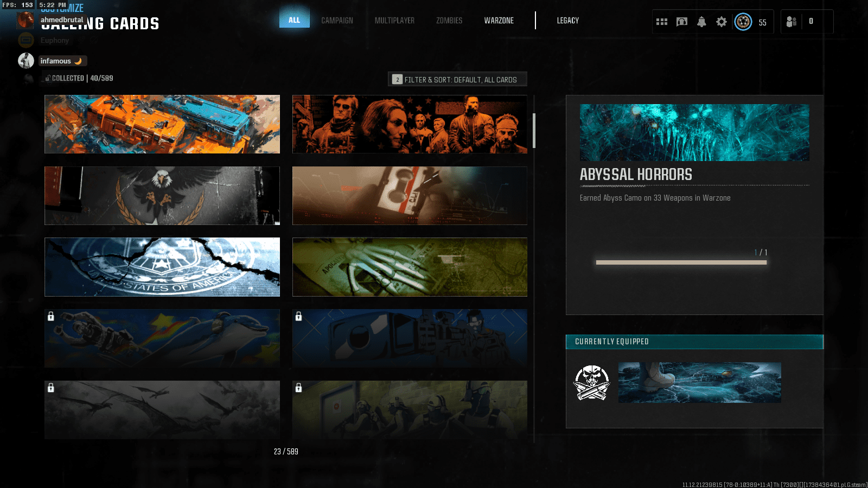This screenshot has height=488, width=868.
Task: Select the locked dolphin calling card
Action: tap(162, 338)
